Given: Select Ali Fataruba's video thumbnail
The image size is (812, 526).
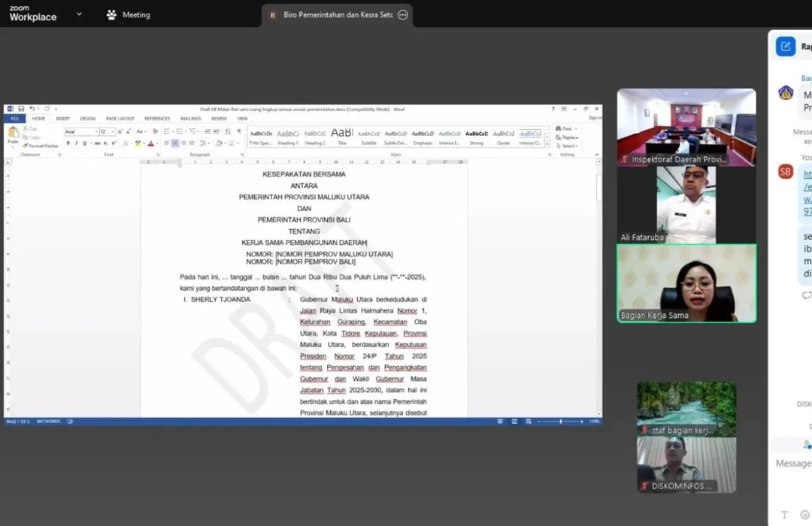Looking at the screenshot, I should click(686, 204).
